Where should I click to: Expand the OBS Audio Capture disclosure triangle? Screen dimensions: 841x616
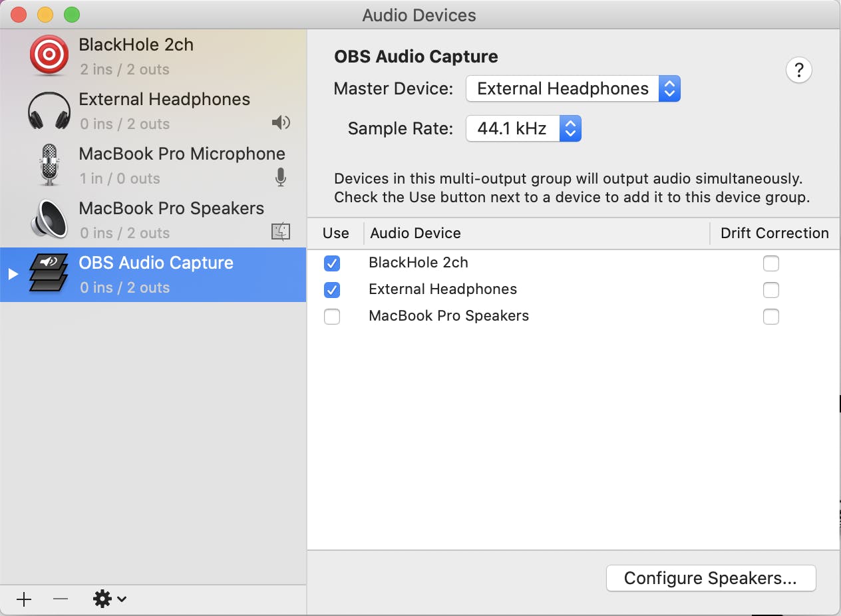pyautogui.click(x=13, y=274)
